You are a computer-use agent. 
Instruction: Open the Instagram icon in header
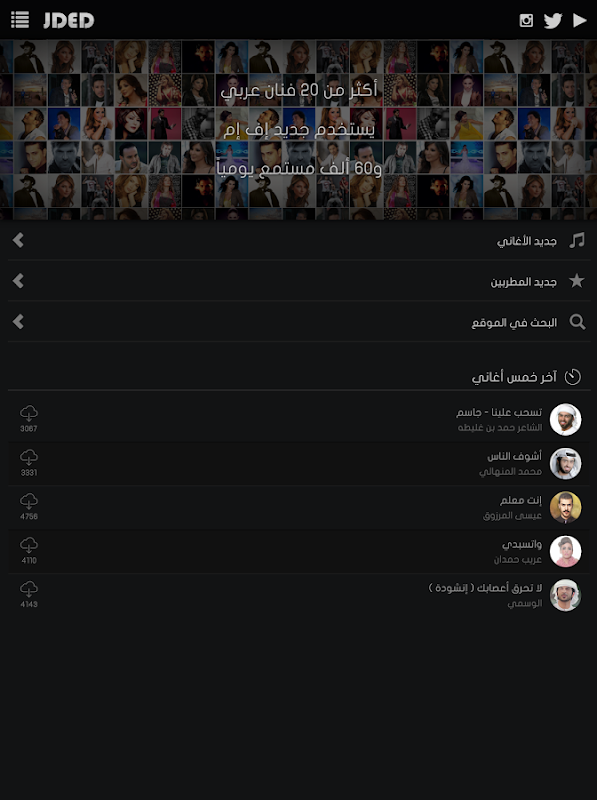(526, 20)
